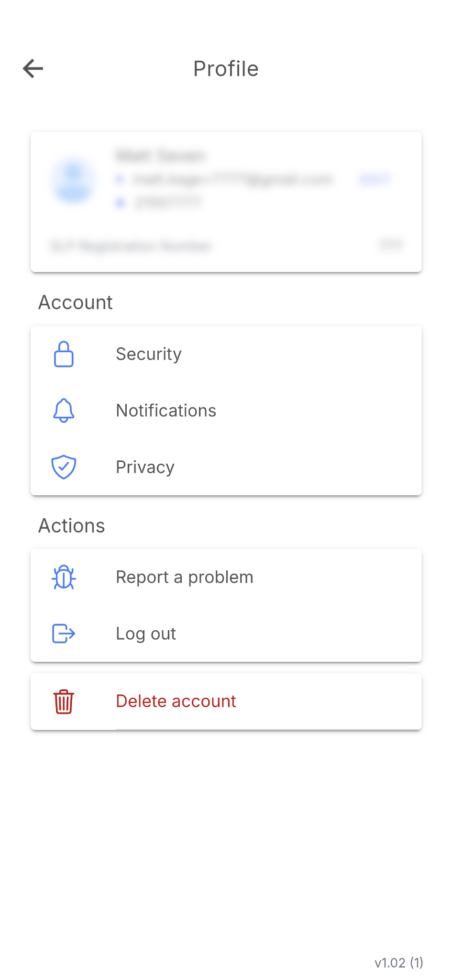Open Security settings
Screen dimensions: 452x980
149,354
